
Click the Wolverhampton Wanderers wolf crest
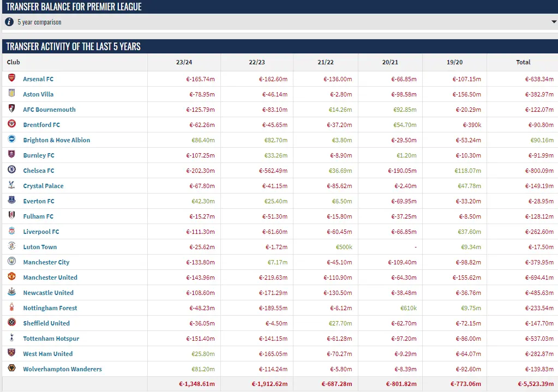point(12,369)
